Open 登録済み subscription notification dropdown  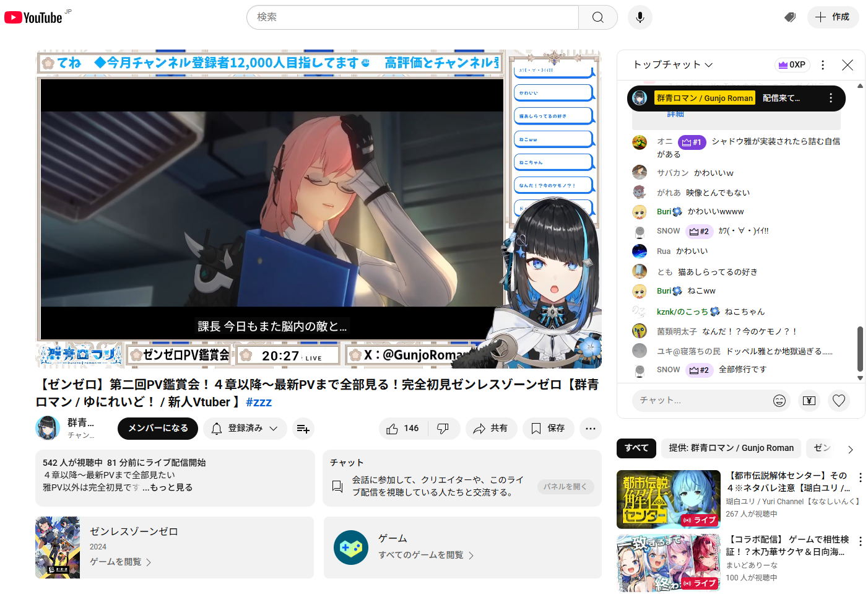(245, 429)
